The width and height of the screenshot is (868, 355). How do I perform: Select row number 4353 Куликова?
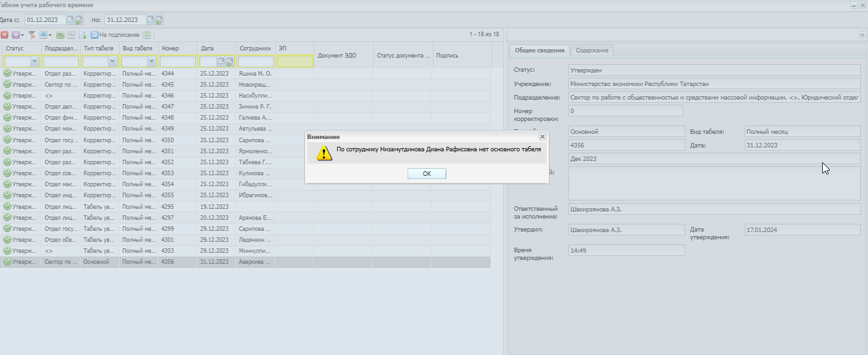tap(245, 173)
